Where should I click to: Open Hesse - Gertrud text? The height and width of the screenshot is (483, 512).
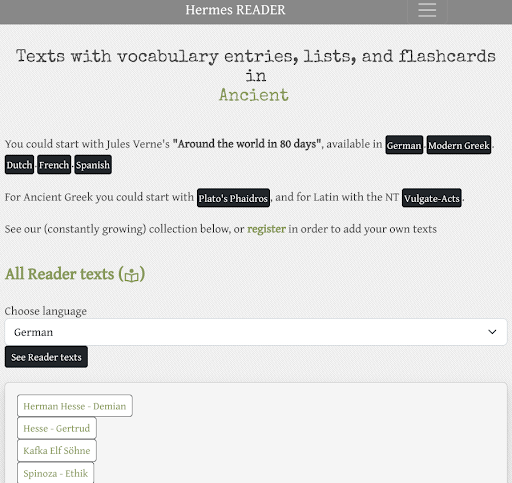(57, 428)
